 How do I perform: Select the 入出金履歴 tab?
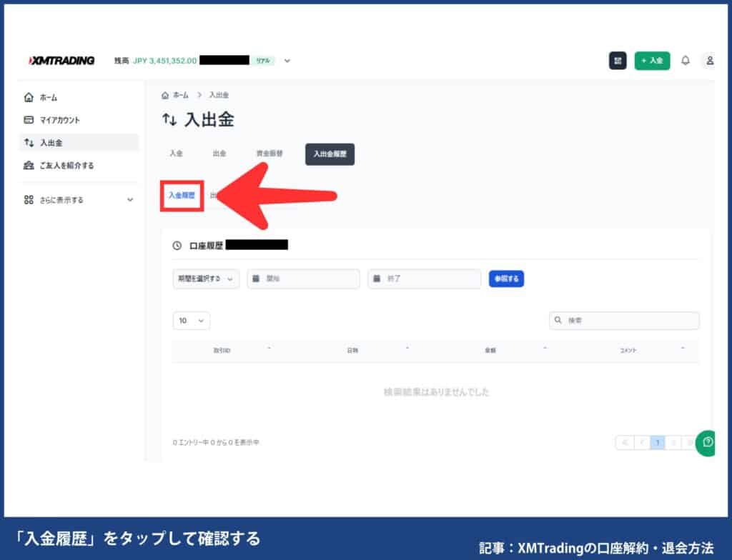[x=330, y=154]
